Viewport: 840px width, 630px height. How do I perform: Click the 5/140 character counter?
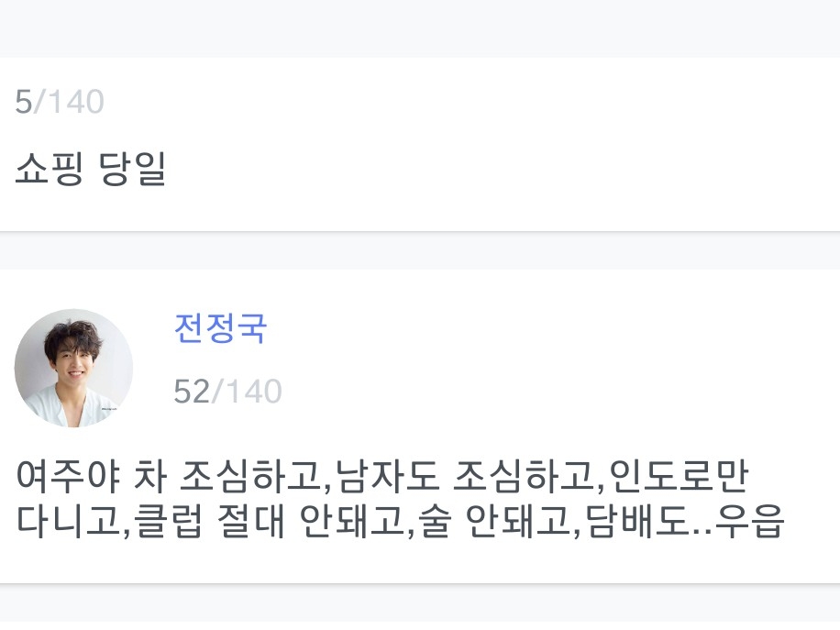click(60, 102)
